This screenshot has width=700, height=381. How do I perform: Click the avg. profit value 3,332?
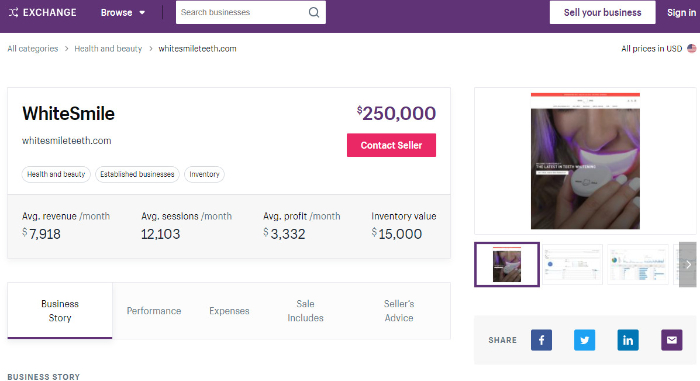[284, 234]
